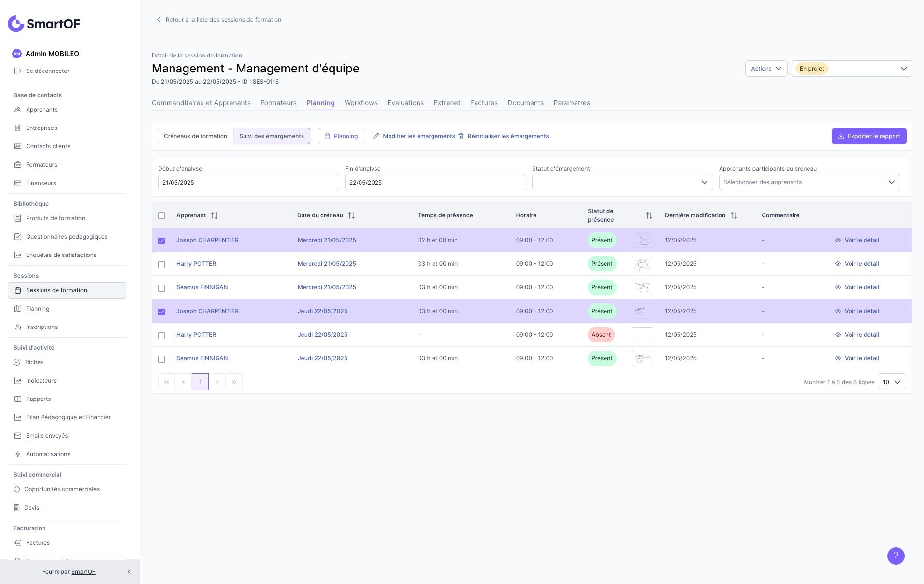Screen dimensions: 924x584
Task: Sort by Statut de présence column
Action: [x=649, y=215]
